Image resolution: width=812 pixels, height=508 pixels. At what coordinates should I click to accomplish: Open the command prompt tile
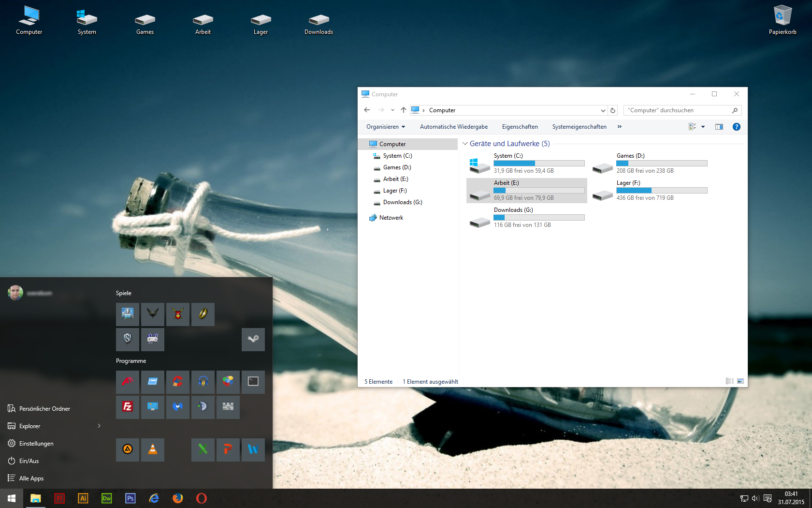(253, 382)
